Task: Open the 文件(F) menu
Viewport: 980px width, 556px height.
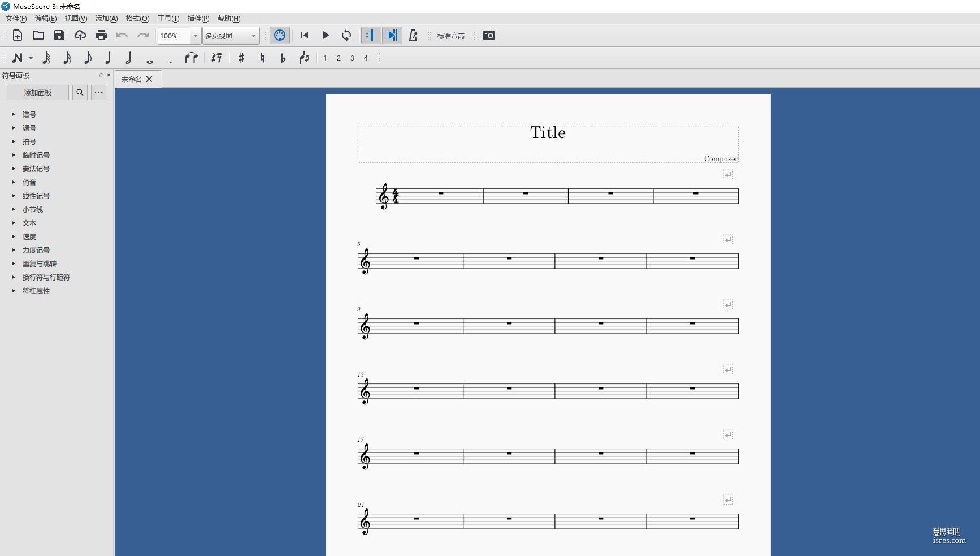Action: [16, 19]
